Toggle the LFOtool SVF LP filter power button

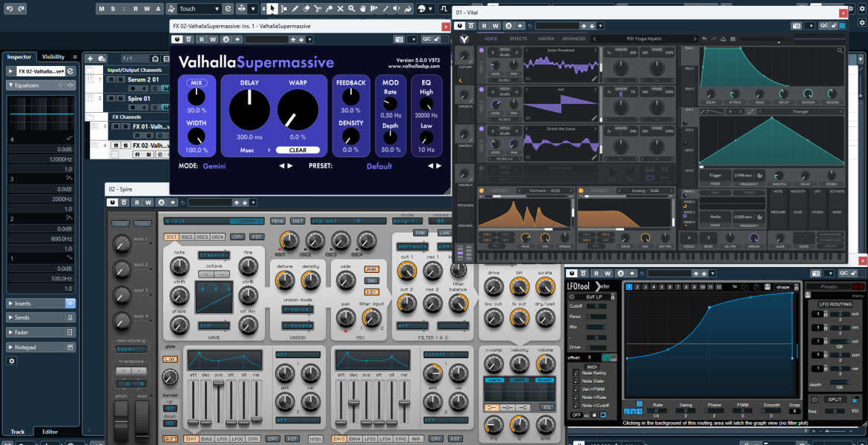coord(572,297)
